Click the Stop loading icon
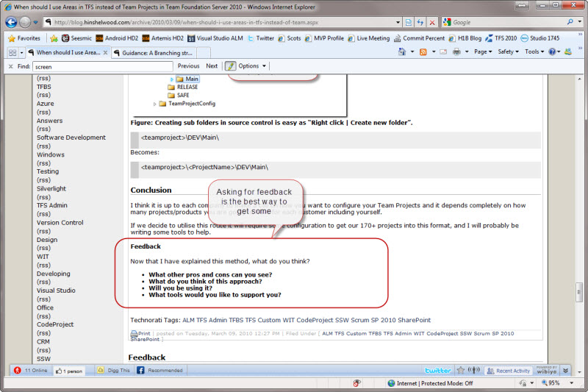Image resolution: width=588 pixels, height=392 pixels. pos(433,22)
